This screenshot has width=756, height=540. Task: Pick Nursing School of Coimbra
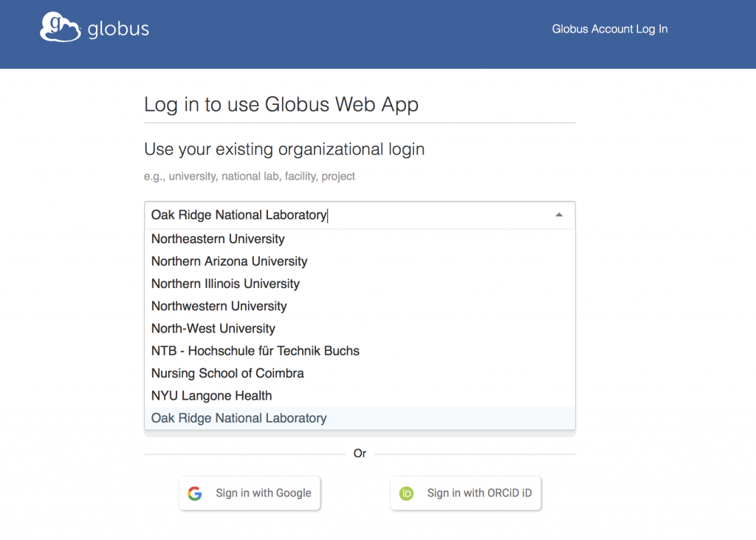[227, 373]
